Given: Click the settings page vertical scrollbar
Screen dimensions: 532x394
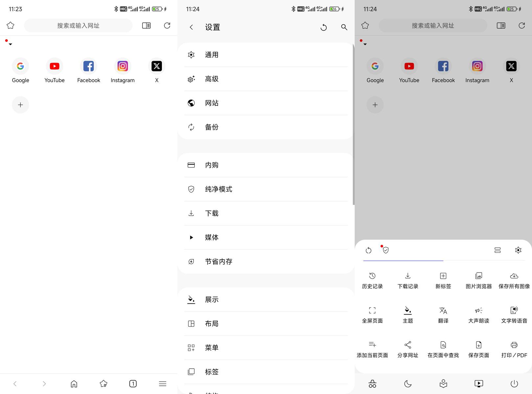Looking at the screenshot, I should coord(353,125).
